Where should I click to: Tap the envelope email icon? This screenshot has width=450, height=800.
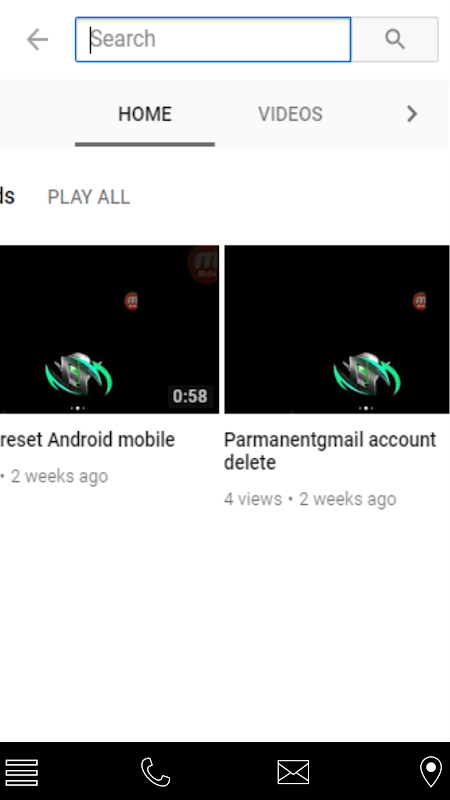293,772
